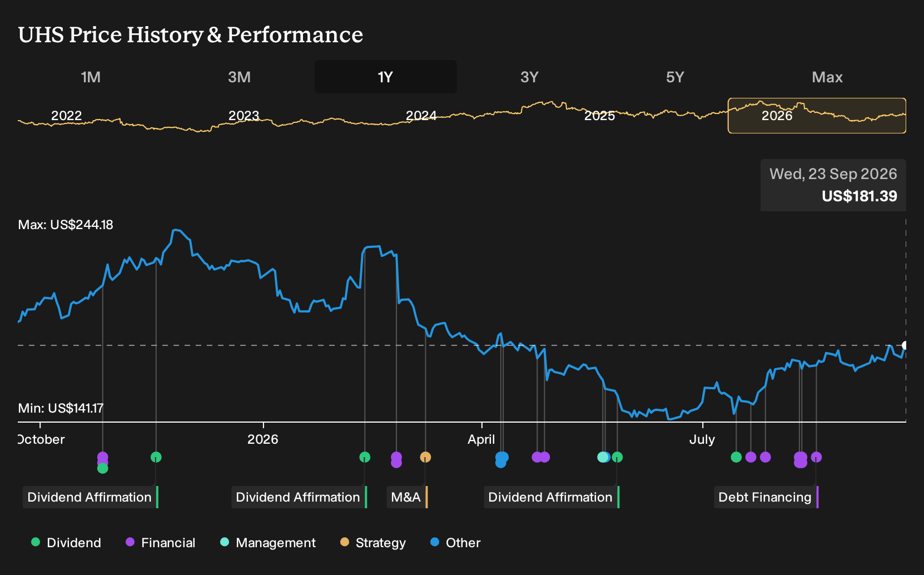Viewport: 924px width, 575px height.
Task: Open the Debt Financing event label
Action: (x=766, y=497)
